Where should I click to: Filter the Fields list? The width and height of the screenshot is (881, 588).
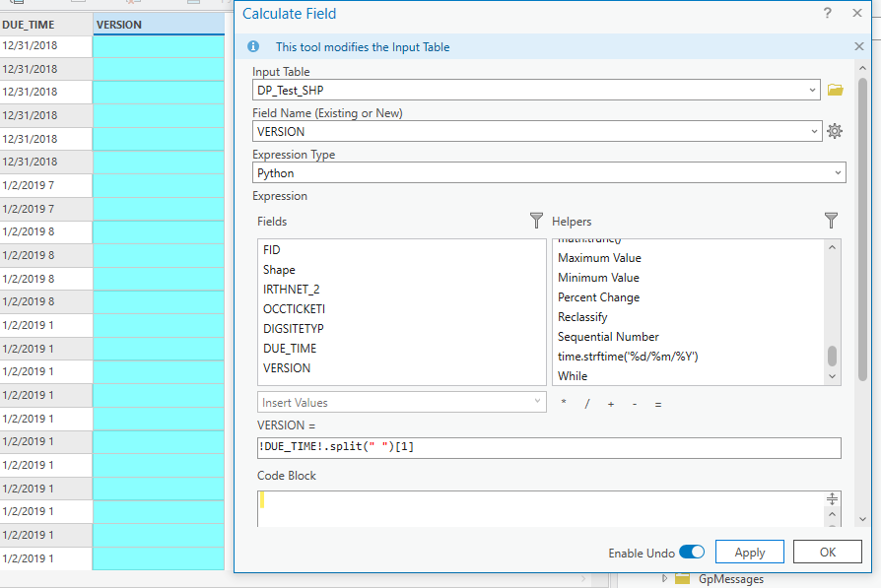536,221
